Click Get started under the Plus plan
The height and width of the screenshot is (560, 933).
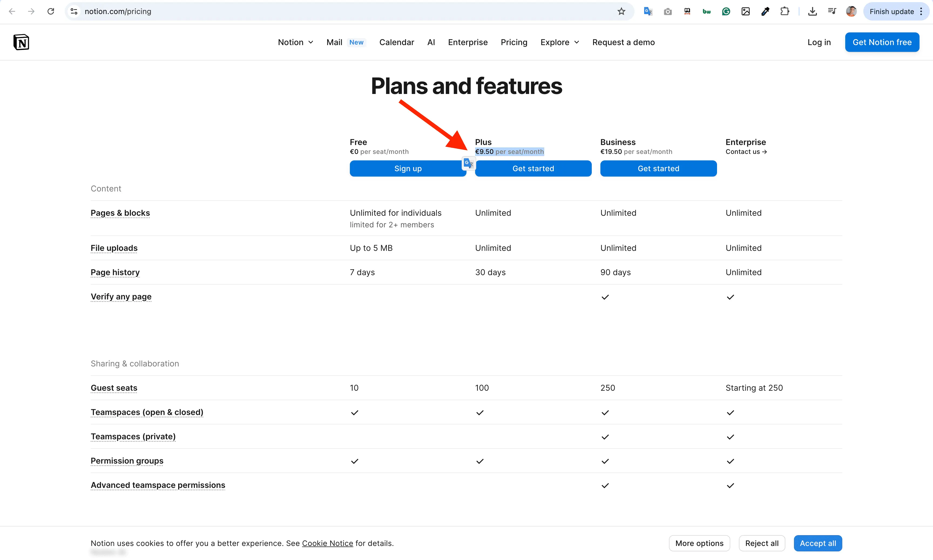coord(533,168)
